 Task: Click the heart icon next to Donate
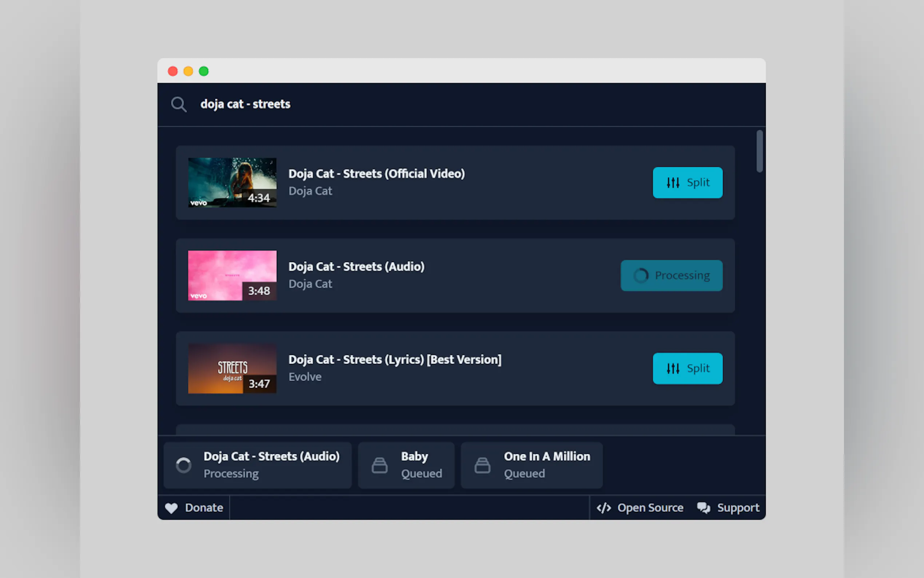point(171,508)
